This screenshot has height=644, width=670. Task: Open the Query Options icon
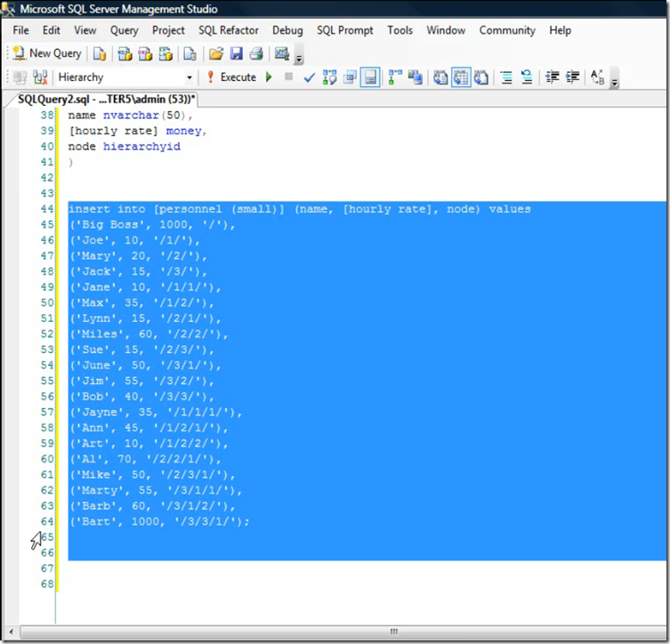[350, 77]
